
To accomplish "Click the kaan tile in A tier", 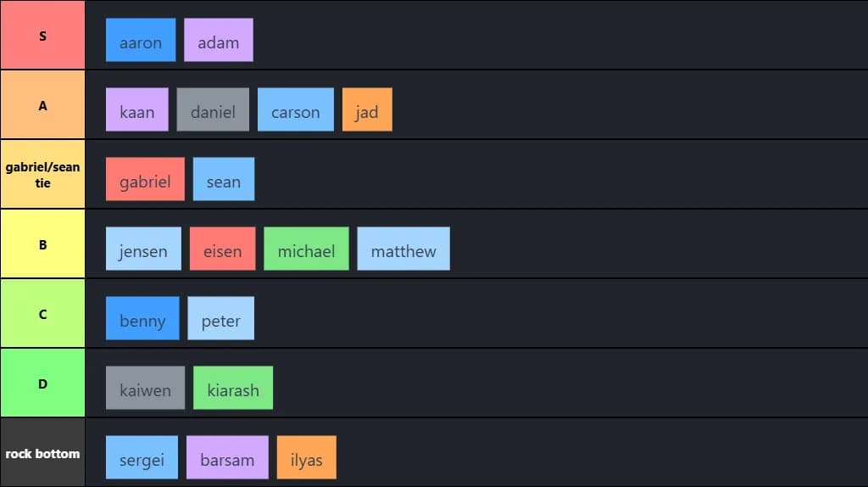I will (x=136, y=109).
